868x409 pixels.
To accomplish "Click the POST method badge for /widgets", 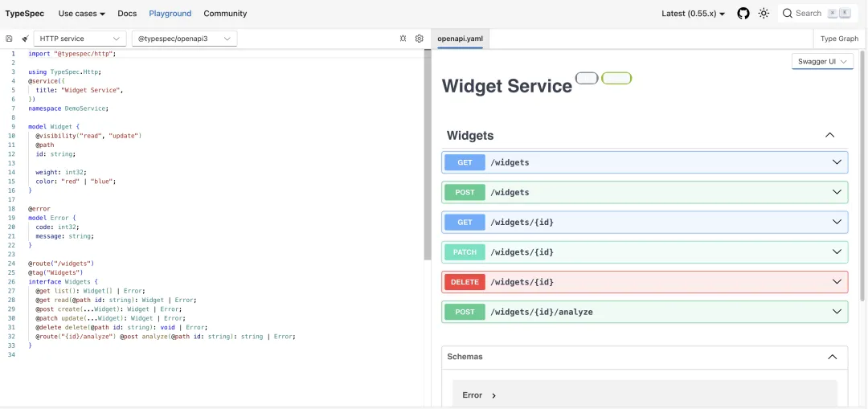I will (465, 192).
